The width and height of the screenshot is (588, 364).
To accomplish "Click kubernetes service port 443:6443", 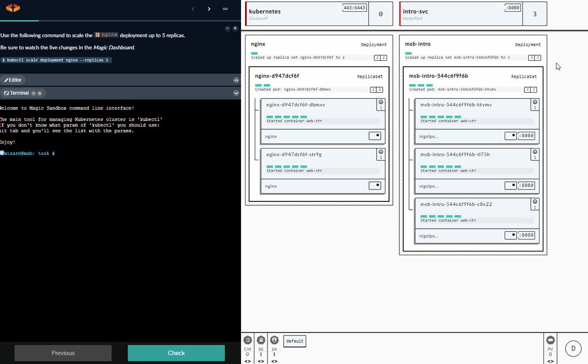I will [x=354, y=7].
